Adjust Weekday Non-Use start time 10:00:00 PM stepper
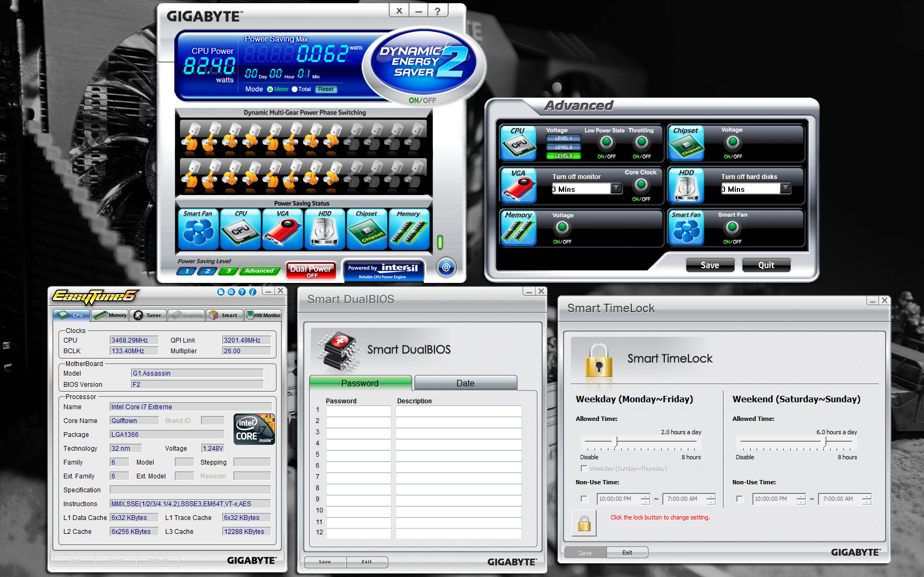924x577 pixels. tap(646, 499)
